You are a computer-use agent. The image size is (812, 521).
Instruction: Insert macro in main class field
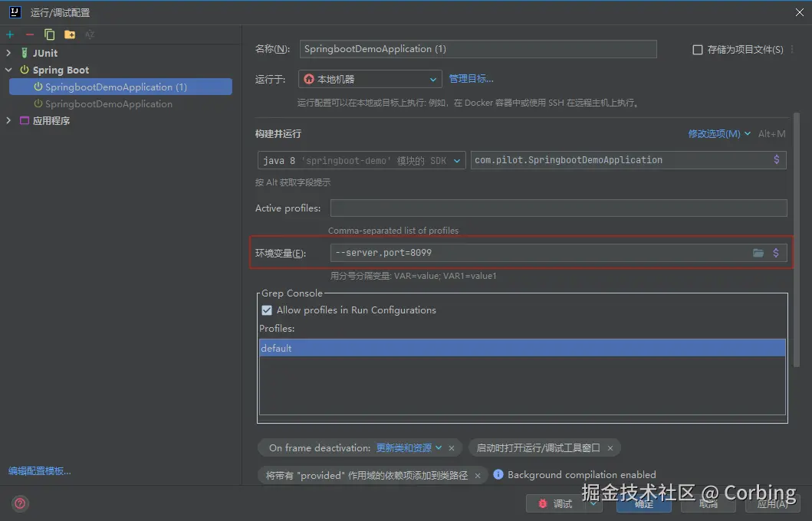tap(776, 160)
